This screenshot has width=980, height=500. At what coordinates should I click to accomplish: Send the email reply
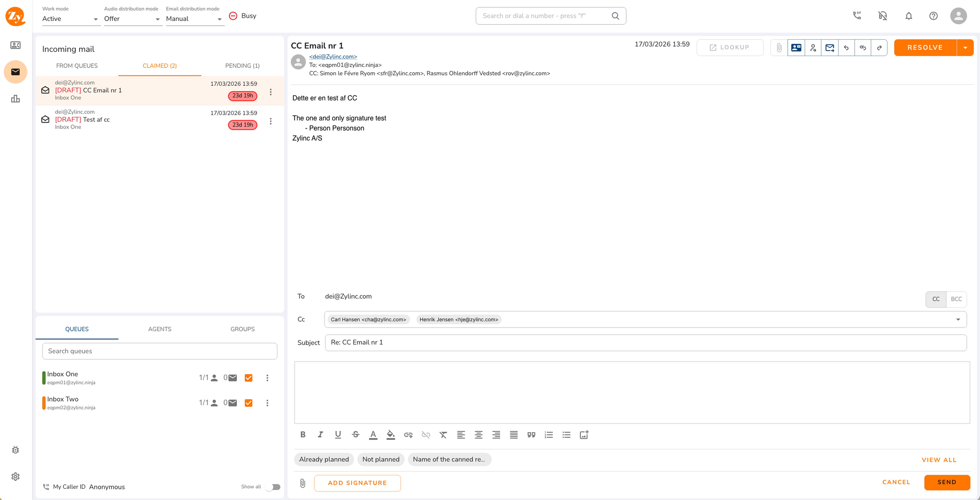click(x=947, y=482)
